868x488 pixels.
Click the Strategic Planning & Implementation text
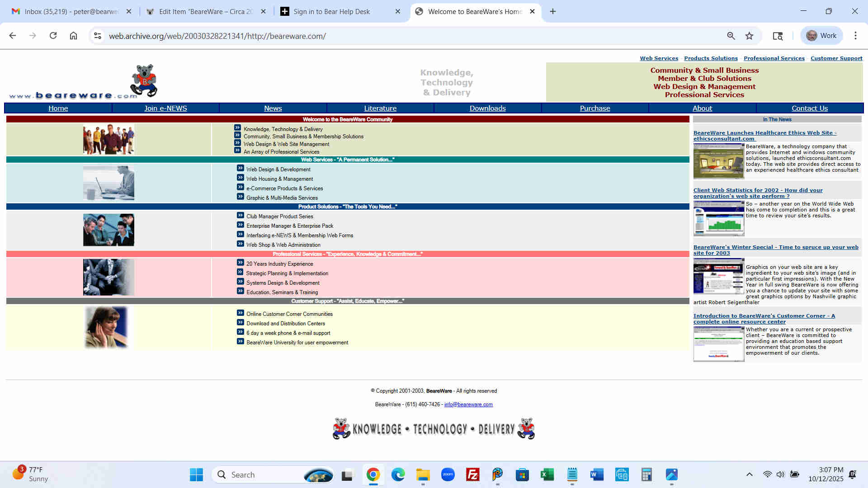287,273
